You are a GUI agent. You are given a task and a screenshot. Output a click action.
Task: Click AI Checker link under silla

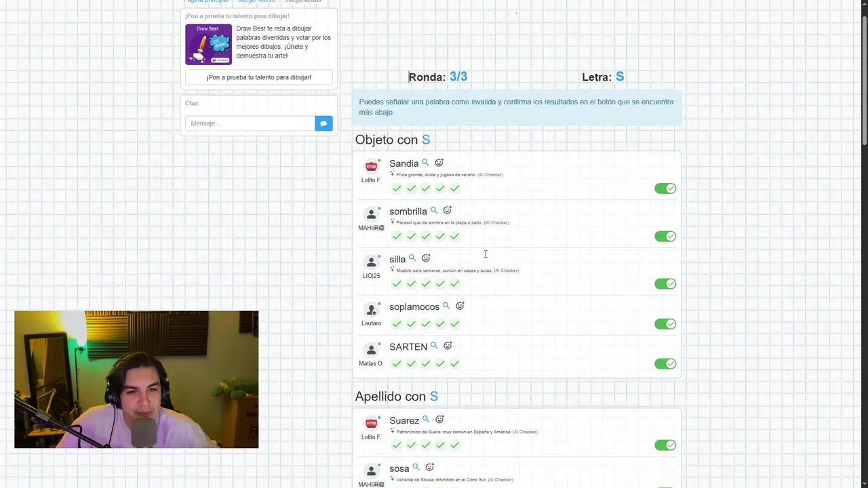pyautogui.click(x=507, y=270)
